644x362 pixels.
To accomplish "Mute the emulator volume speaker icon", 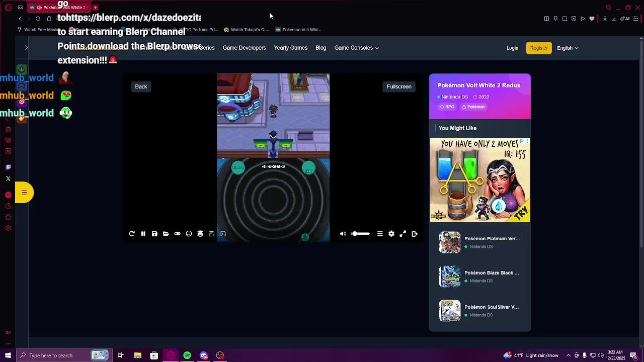I will (343, 234).
